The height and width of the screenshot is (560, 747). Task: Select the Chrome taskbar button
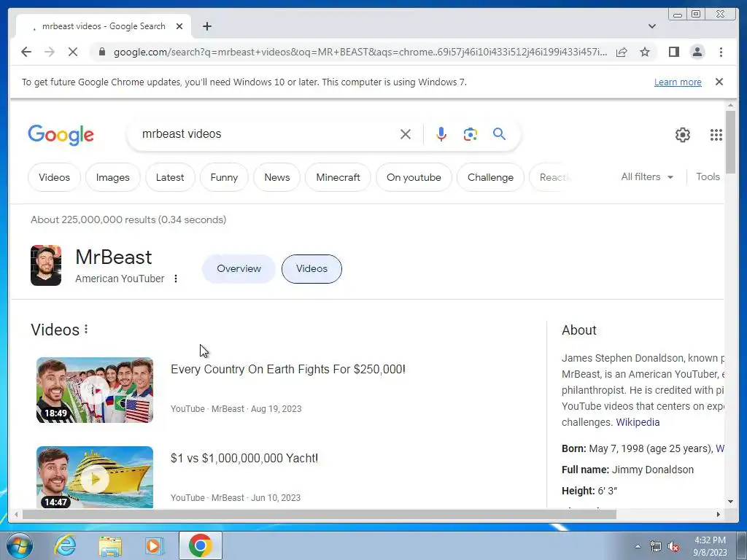(201, 545)
